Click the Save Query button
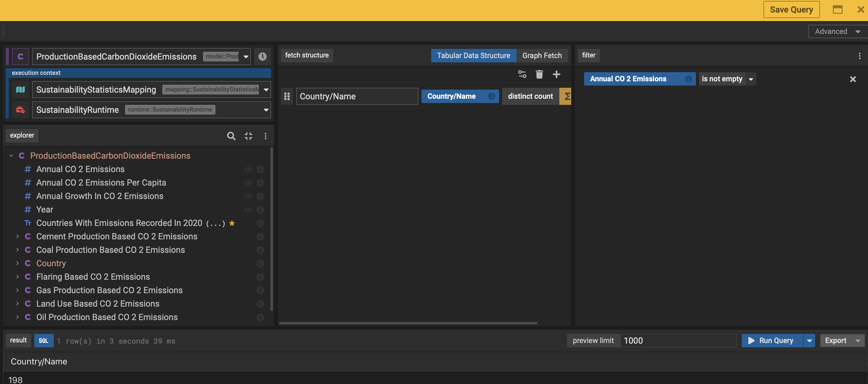This screenshot has height=384, width=868. (791, 9)
